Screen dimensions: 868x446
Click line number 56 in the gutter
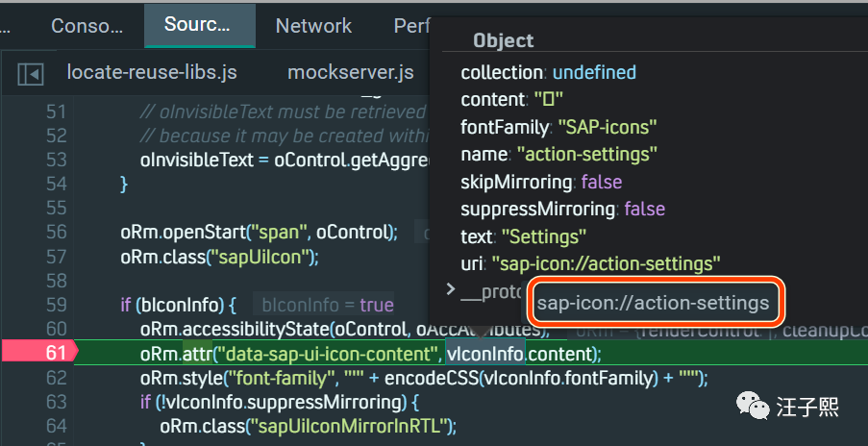pyautogui.click(x=56, y=232)
